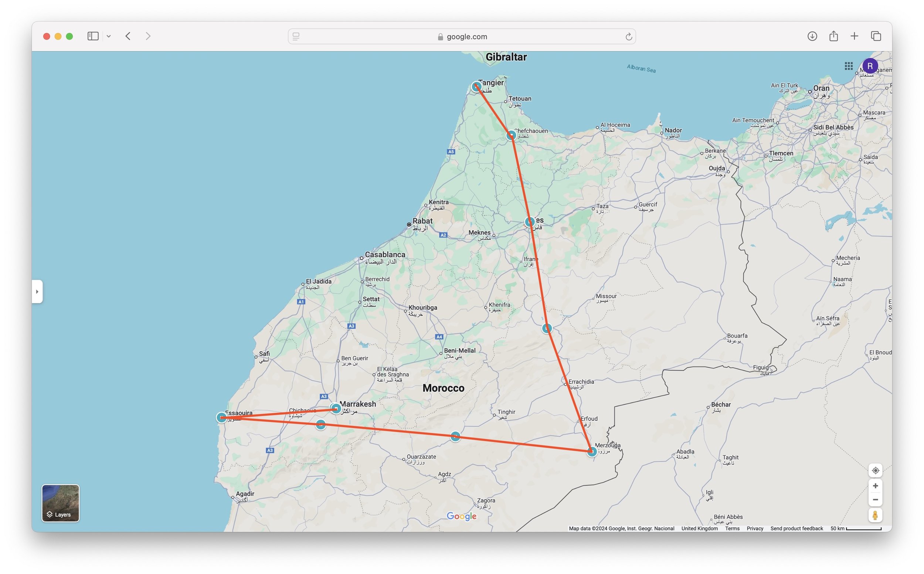The width and height of the screenshot is (924, 574).
Task: Show Safari downloads
Action: [x=812, y=36]
